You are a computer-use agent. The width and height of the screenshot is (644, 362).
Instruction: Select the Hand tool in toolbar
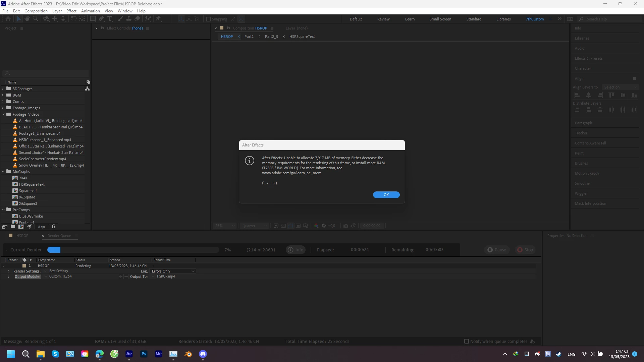tap(27, 19)
